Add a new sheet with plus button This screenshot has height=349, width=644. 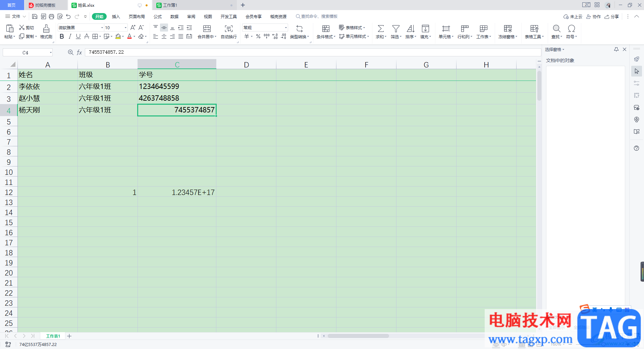69,336
